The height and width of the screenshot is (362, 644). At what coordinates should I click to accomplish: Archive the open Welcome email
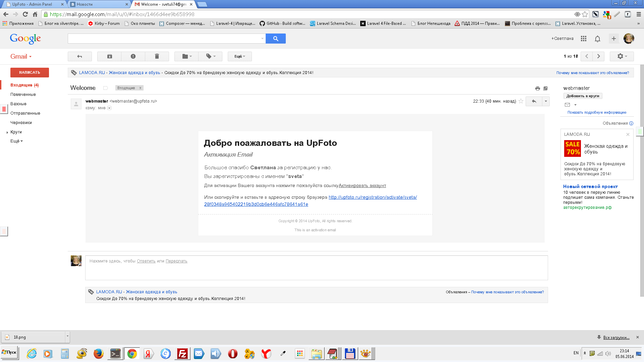[x=109, y=56]
